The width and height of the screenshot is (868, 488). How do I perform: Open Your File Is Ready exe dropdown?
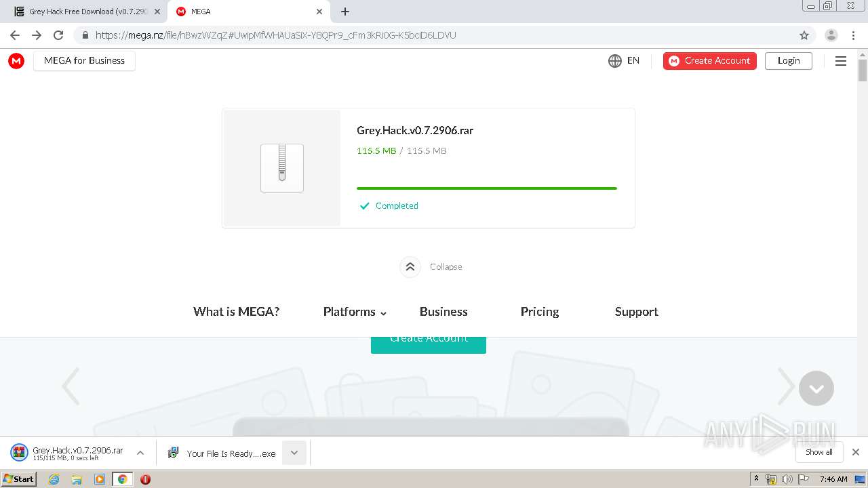pyautogui.click(x=294, y=453)
